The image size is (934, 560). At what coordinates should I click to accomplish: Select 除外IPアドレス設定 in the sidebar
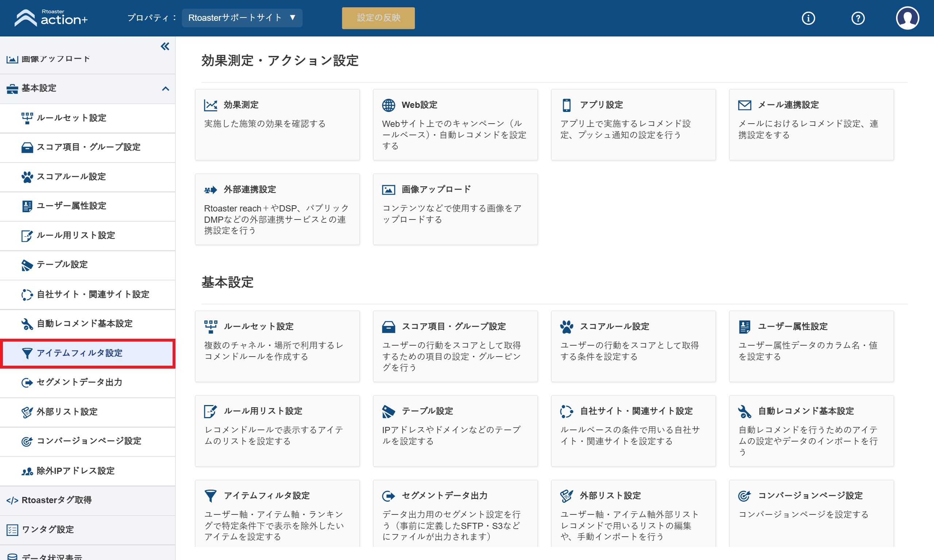click(x=88, y=471)
